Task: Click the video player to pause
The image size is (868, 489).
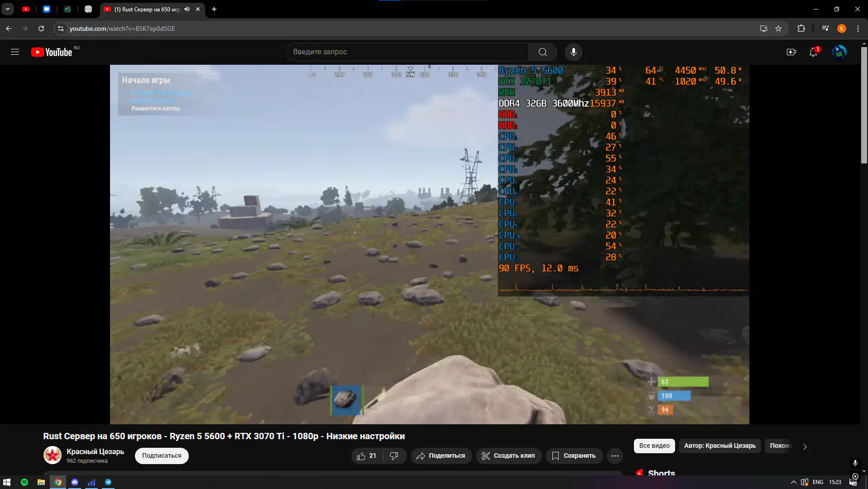Action: coord(429,244)
